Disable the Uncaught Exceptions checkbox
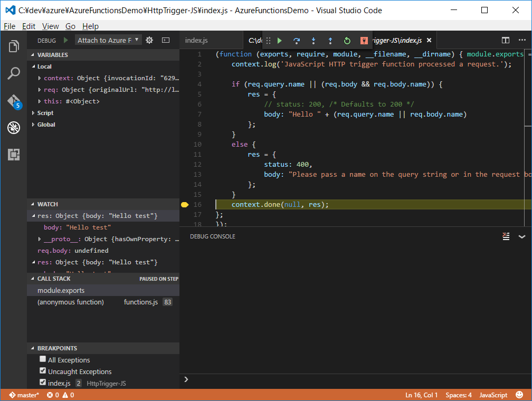The image size is (532, 401). [x=43, y=370]
